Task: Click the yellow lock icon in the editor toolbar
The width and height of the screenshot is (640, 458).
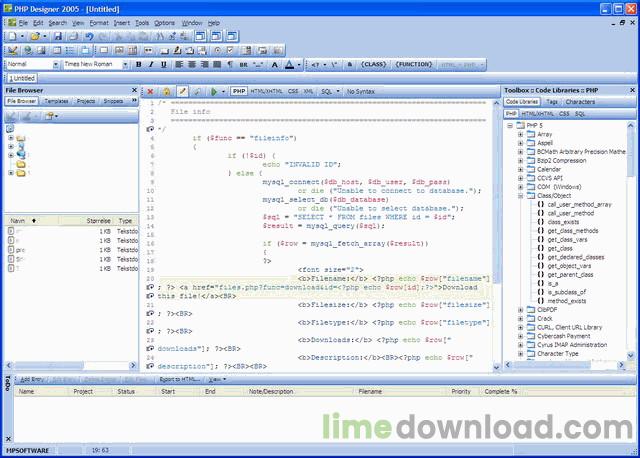Action: coord(167,91)
